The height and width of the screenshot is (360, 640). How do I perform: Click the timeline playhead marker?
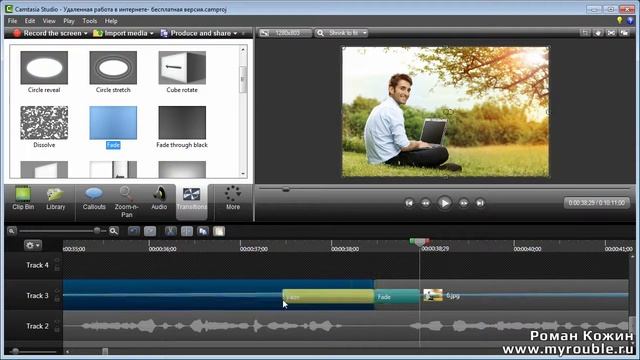(x=420, y=242)
